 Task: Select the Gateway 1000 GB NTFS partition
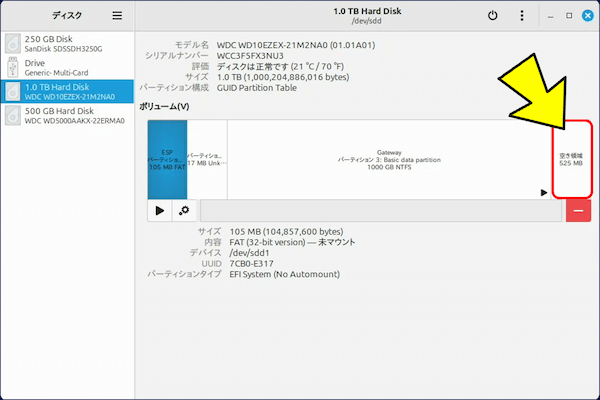[x=389, y=160]
